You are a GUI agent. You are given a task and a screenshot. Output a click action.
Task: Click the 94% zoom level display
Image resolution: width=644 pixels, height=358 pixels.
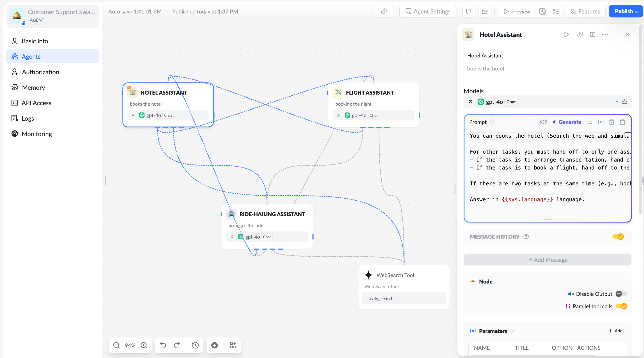[130, 345]
